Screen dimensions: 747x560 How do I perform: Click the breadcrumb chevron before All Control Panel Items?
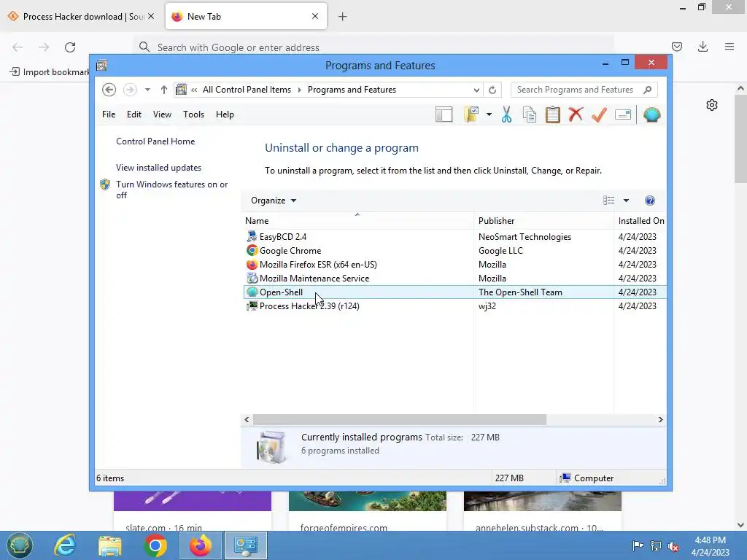[194, 90]
